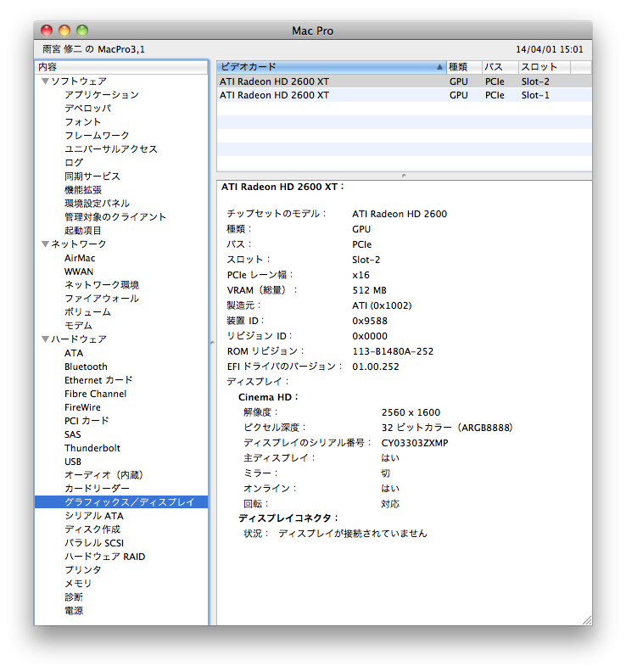Select USB in the sidebar
The width and height of the screenshot is (626, 672).
coord(73,462)
